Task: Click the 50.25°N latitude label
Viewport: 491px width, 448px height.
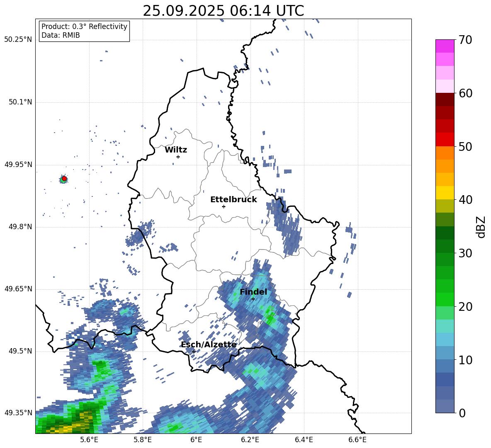Action: (x=18, y=40)
